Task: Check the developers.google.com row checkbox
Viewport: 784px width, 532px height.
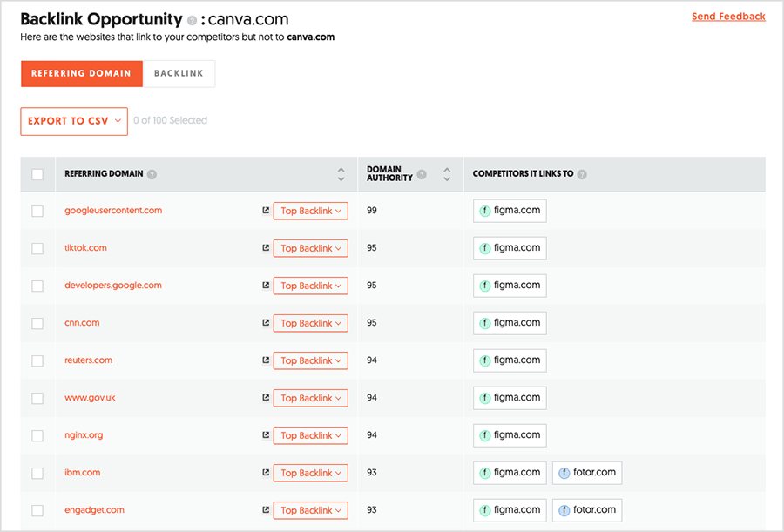Action: [37, 286]
